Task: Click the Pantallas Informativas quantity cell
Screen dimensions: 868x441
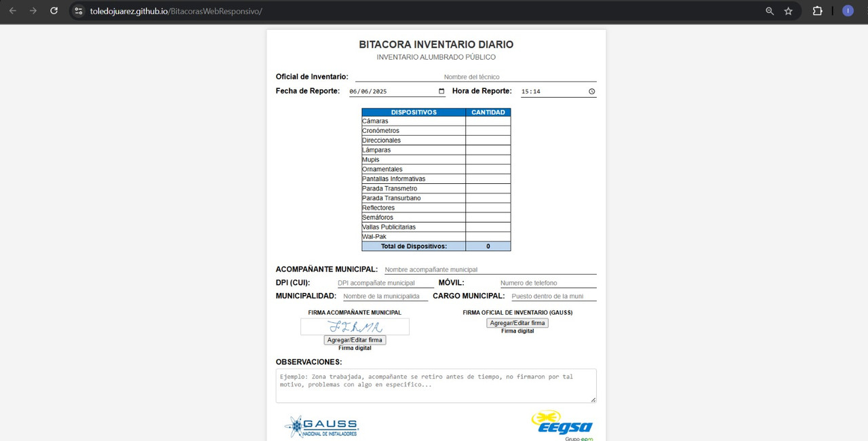Action: 488,179
